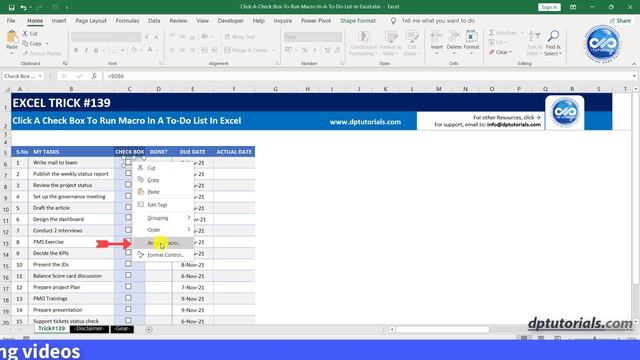Choose Edit Text from the context menu
640x360 pixels.
164,204
